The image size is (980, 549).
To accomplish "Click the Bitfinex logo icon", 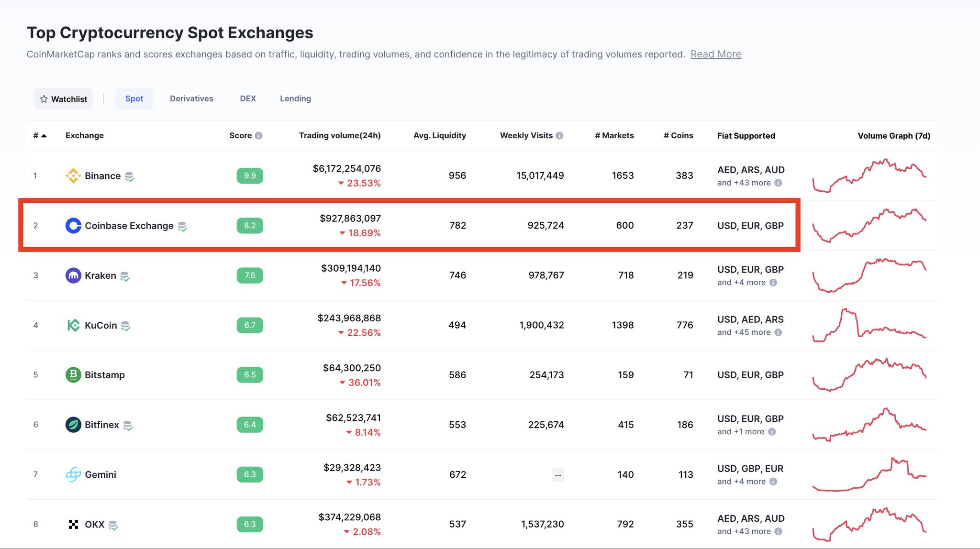I will [x=73, y=424].
